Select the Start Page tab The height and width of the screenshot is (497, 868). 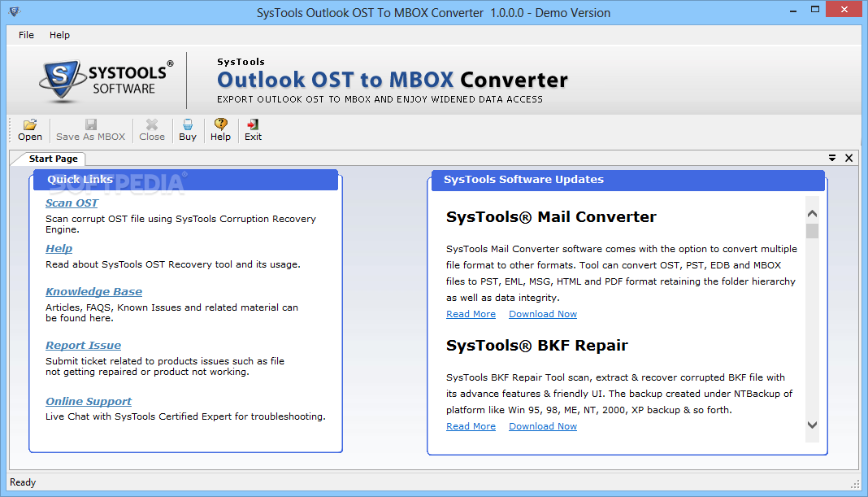pos(53,159)
